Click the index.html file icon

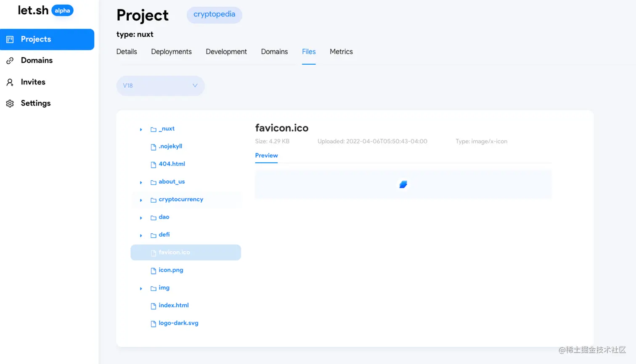click(154, 306)
